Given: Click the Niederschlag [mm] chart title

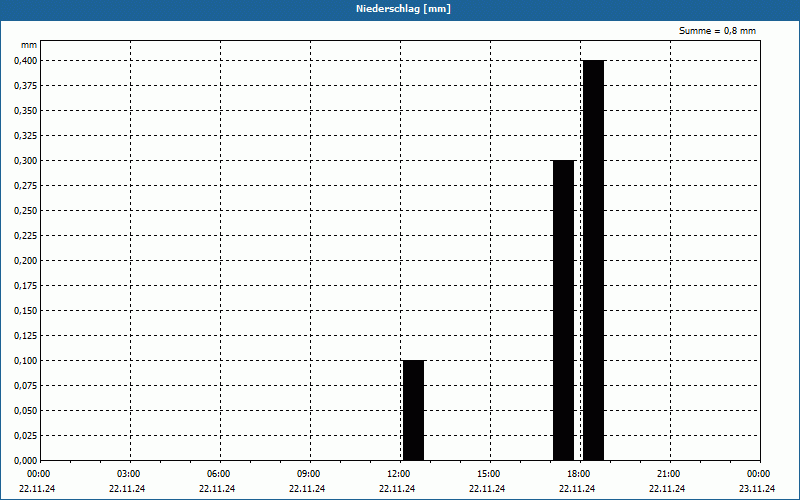Looking at the screenshot, I should point(403,9).
